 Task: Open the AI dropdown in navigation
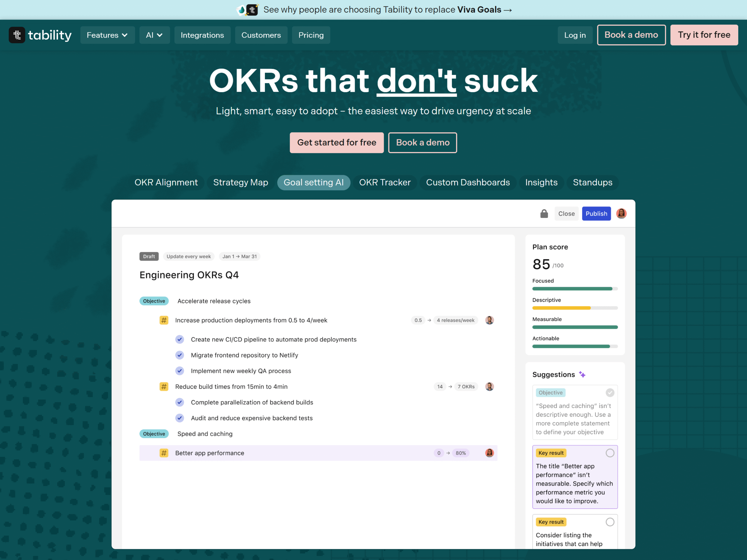154,35
